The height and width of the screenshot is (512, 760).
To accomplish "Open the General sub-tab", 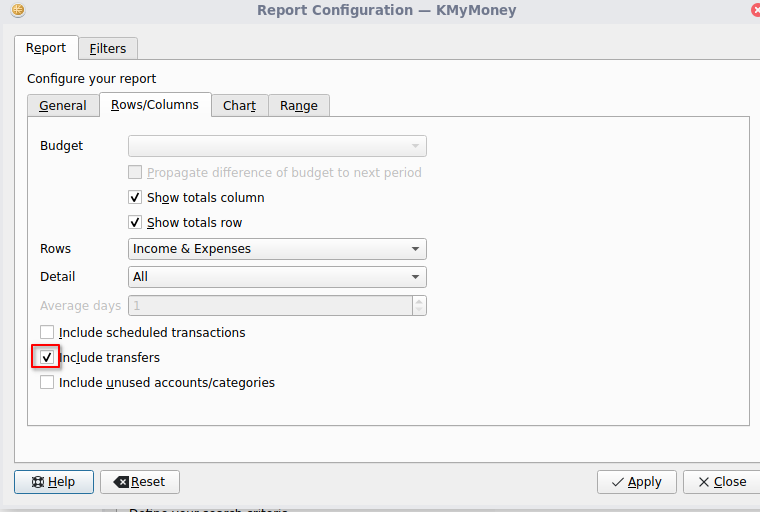I will coord(63,105).
